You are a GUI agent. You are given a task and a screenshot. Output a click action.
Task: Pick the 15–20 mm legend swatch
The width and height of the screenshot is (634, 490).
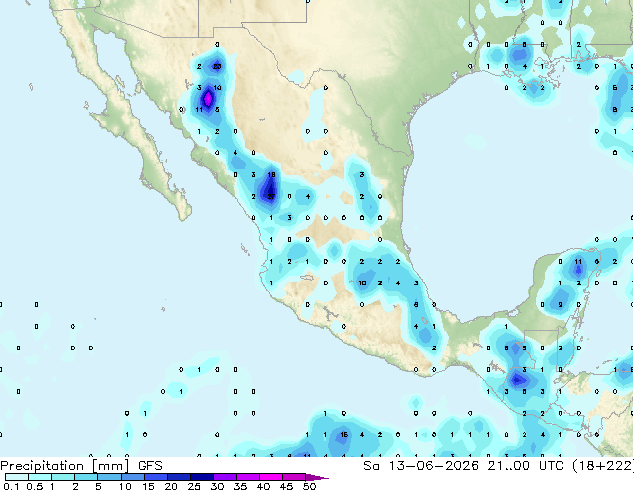(x=155, y=477)
